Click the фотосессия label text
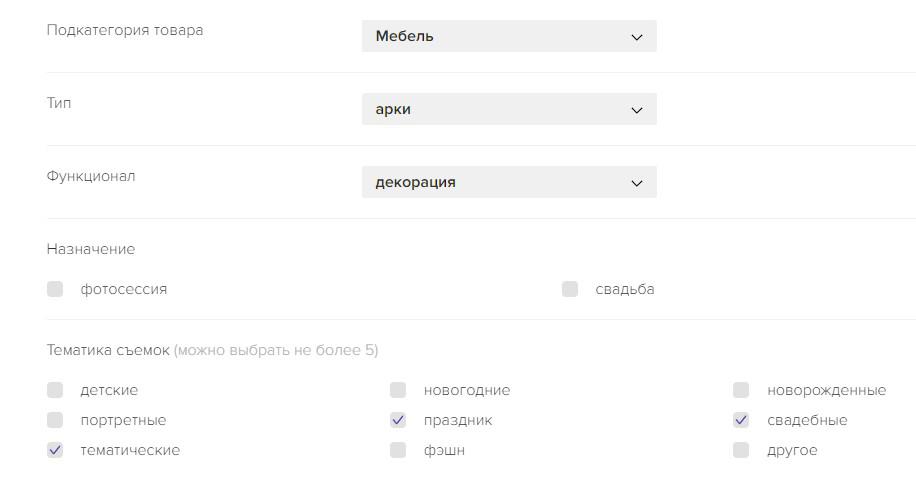 click(124, 289)
